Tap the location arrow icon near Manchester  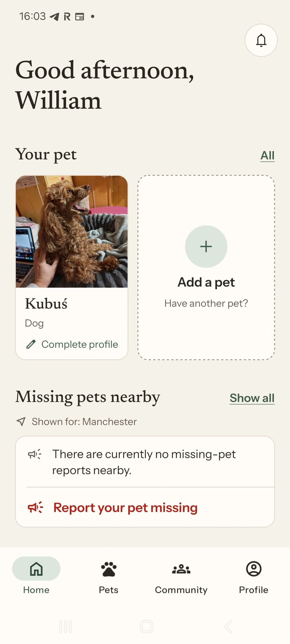(21, 421)
